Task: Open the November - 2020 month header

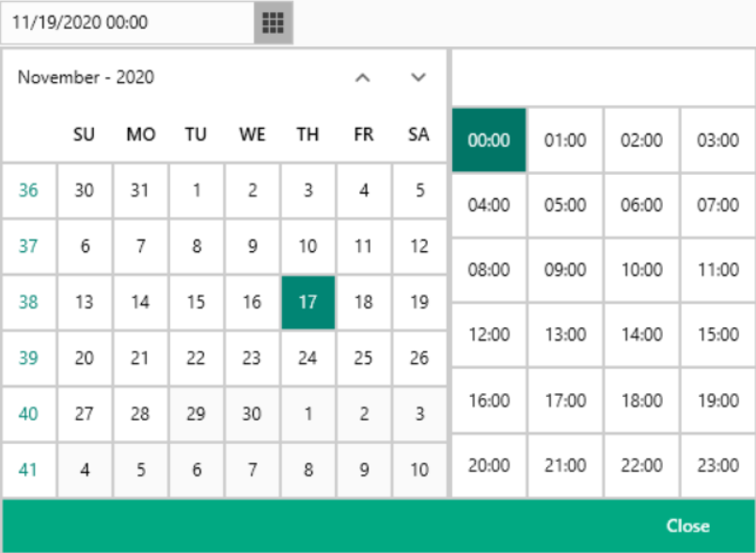Action: click(87, 77)
